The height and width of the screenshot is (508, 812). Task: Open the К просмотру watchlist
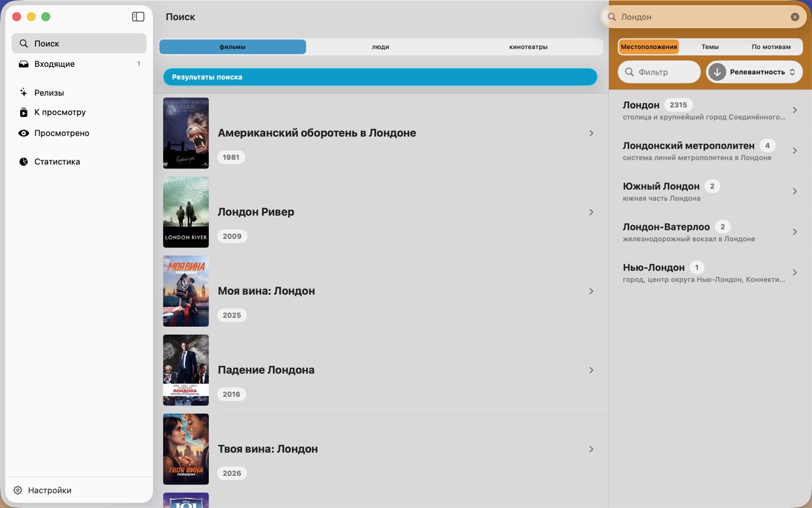pyautogui.click(x=79, y=112)
